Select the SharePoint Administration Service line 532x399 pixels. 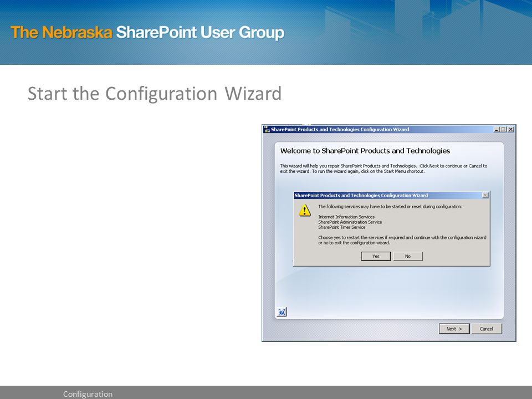click(x=350, y=222)
